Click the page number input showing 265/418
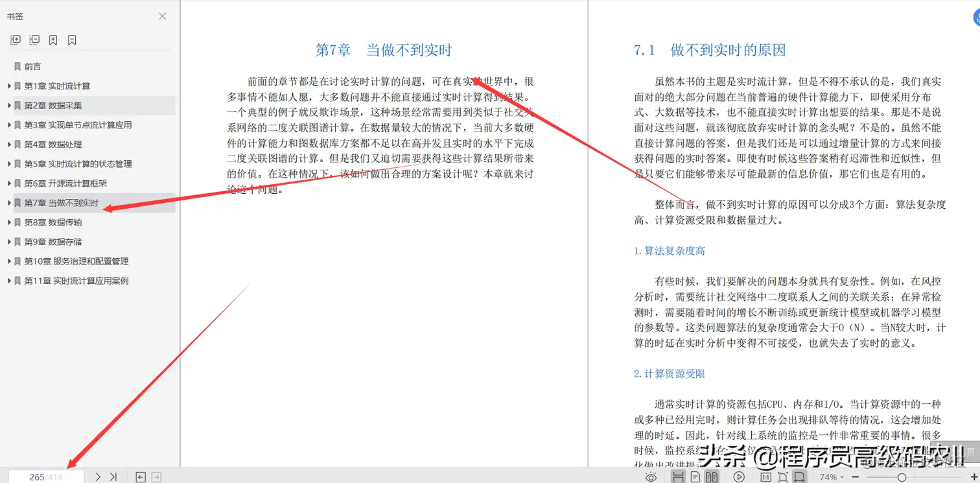 tap(47, 476)
